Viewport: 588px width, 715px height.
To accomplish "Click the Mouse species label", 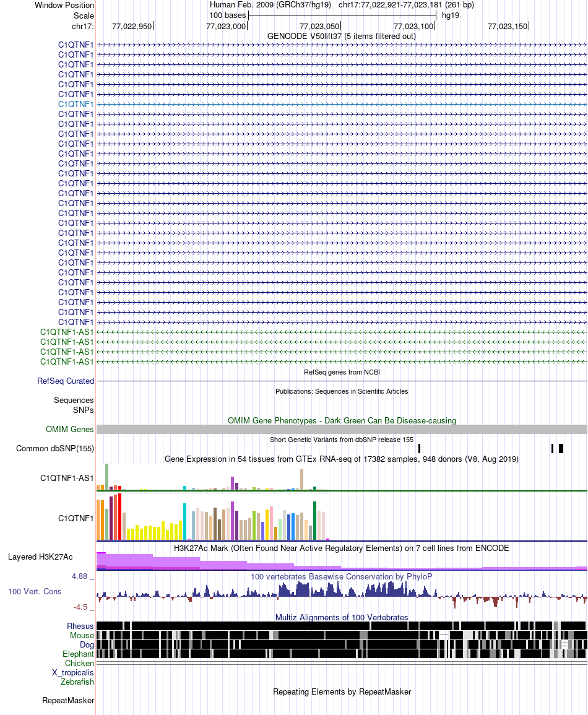I will coord(82,635).
